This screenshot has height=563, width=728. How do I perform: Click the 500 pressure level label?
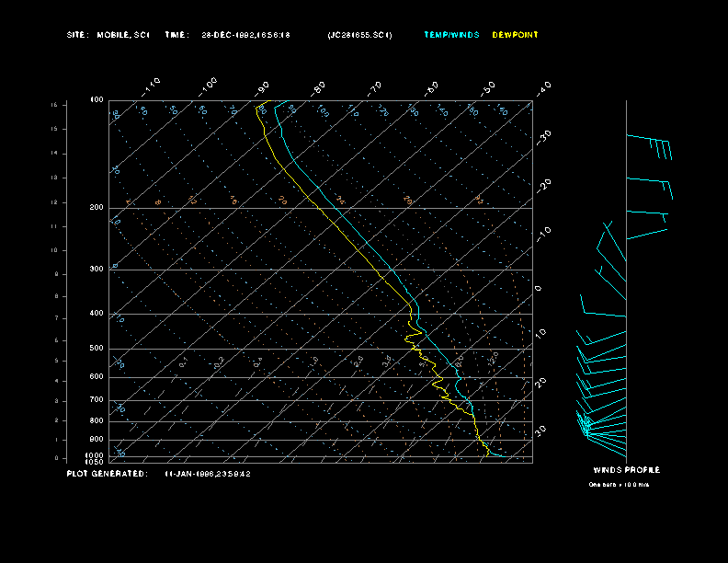pos(97,348)
